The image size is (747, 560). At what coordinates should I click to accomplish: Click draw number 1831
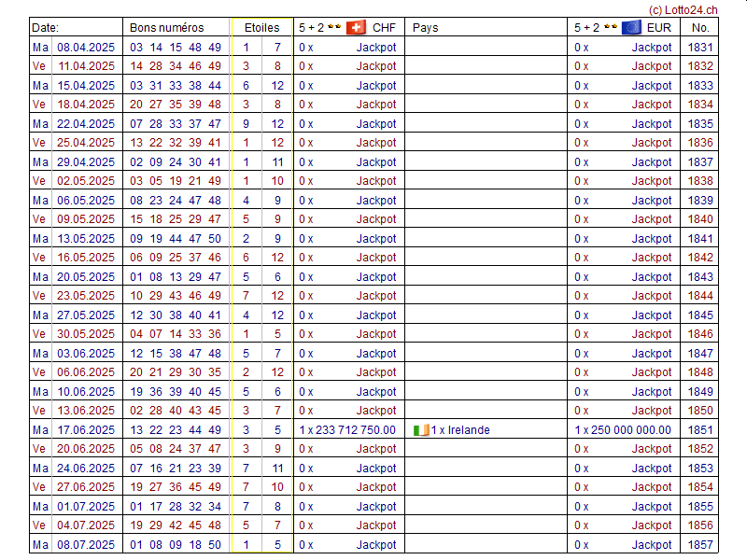700,47
